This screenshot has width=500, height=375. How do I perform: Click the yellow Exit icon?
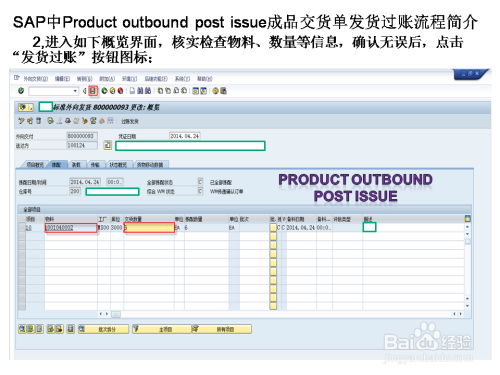pyautogui.click(x=112, y=91)
